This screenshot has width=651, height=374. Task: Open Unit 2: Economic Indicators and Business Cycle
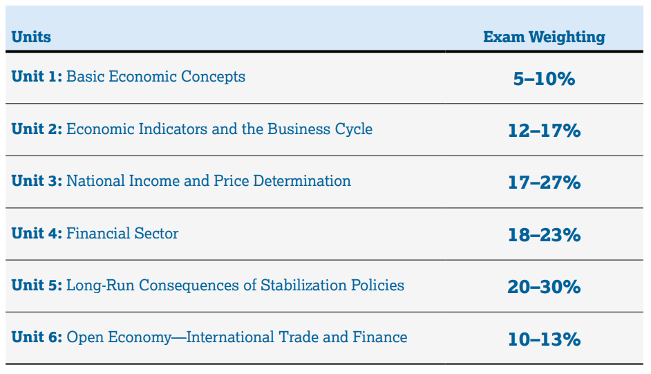click(x=192, y=129)
